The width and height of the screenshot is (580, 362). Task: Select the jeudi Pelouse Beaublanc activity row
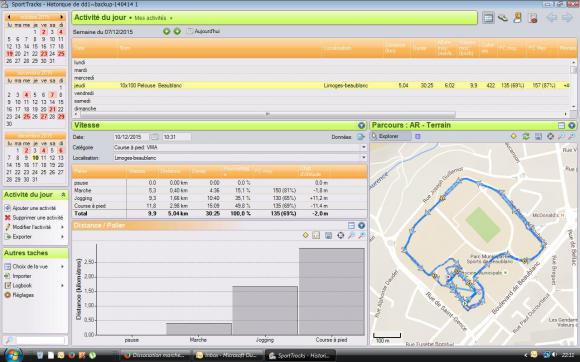(321, 85)
